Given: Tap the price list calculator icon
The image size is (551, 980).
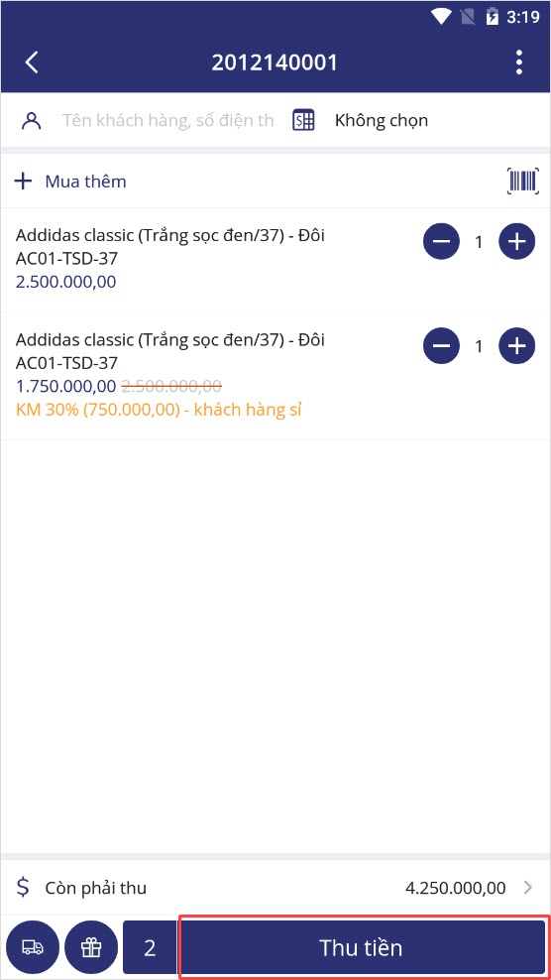Looking at the screenshot, I should pos(303,120).
